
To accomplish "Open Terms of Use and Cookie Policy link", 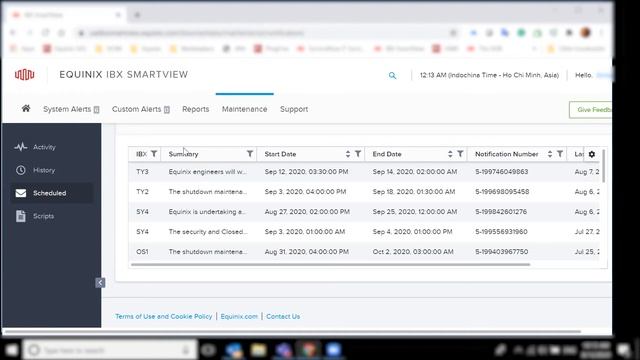I will click(x=164, y=316).
